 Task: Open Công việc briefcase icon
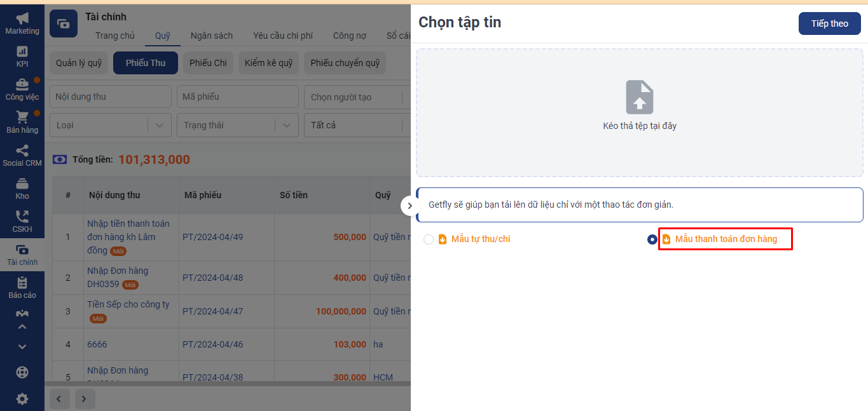(22, 84)
